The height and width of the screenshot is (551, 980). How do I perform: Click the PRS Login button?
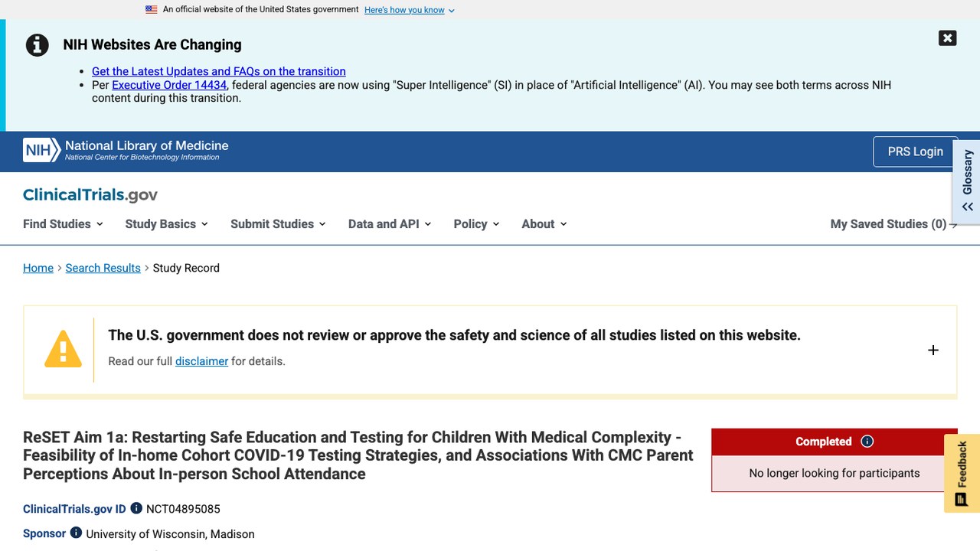(x=915, y=152)
